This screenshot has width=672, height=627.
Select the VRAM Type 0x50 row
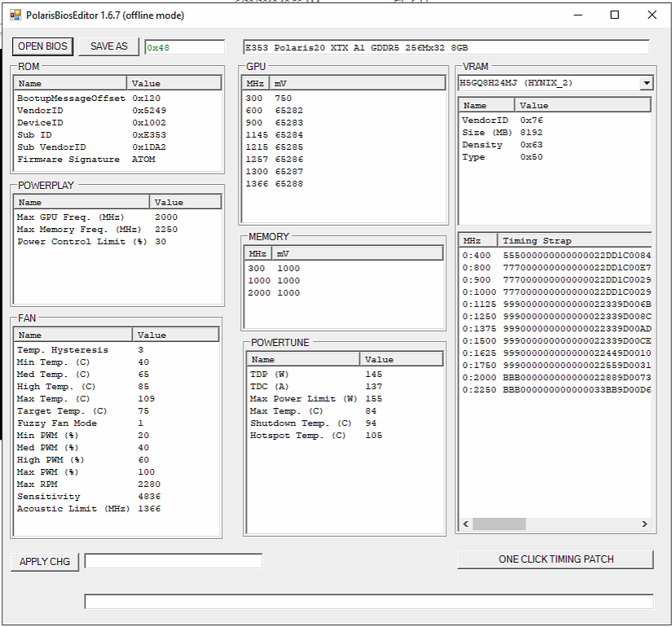point(502,157)
